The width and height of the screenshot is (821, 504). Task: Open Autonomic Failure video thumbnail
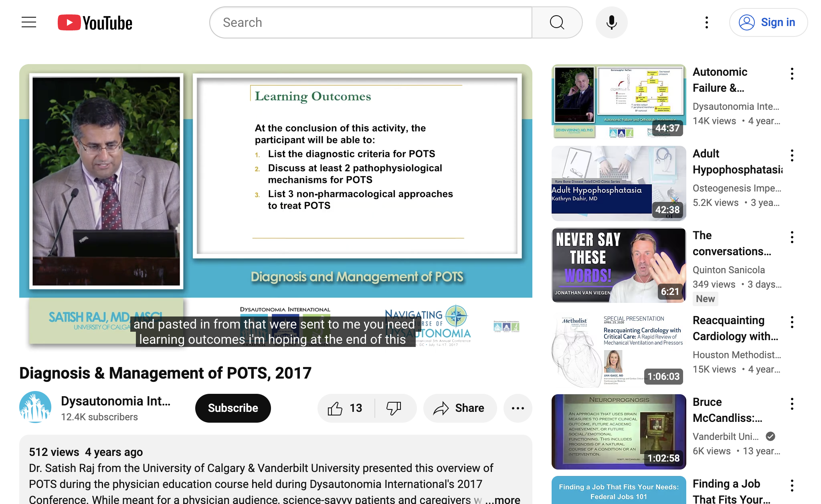point(619,101)
